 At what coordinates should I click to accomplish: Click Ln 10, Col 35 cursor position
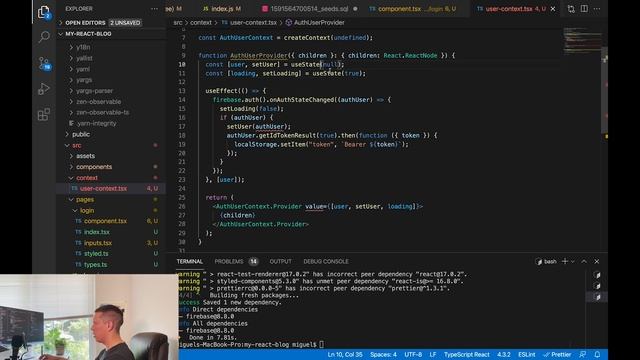click(345, 354)
